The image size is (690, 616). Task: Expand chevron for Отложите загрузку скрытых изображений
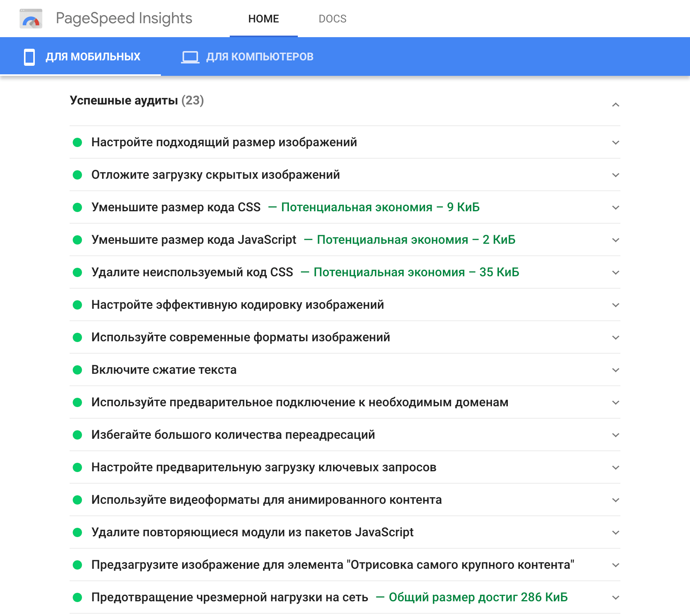click(x=616, y=175)
